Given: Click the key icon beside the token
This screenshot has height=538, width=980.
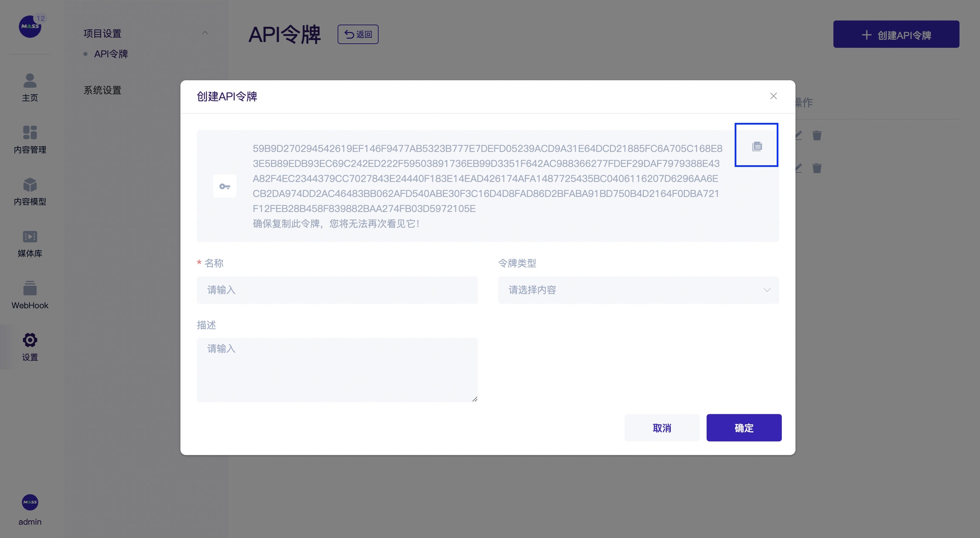Looking at the screenshot, I should click(225, 186).
